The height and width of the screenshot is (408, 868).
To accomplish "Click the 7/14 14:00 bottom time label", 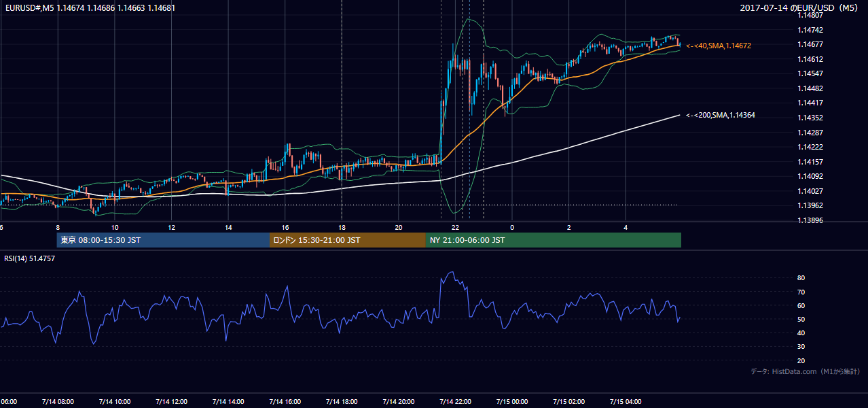I will 228,402.
